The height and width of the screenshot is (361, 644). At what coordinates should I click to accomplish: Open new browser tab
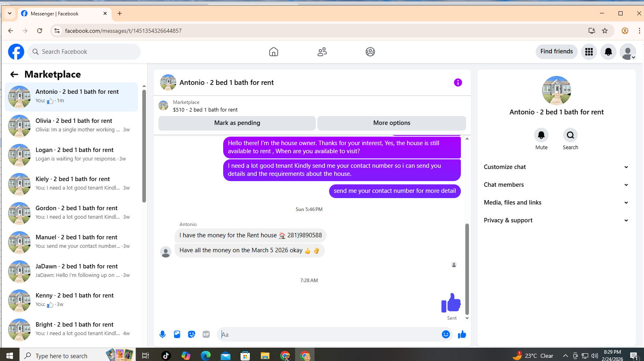click(x=120, y=13)
